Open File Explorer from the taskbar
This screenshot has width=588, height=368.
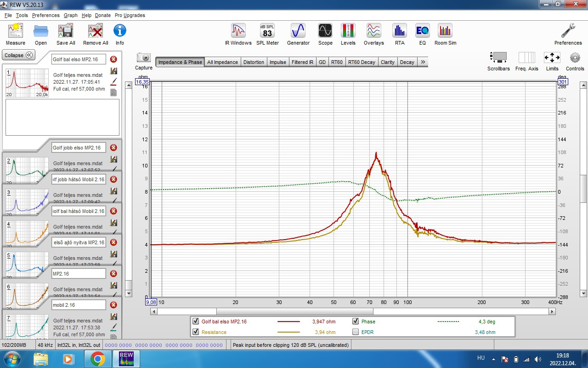(41, 358)
